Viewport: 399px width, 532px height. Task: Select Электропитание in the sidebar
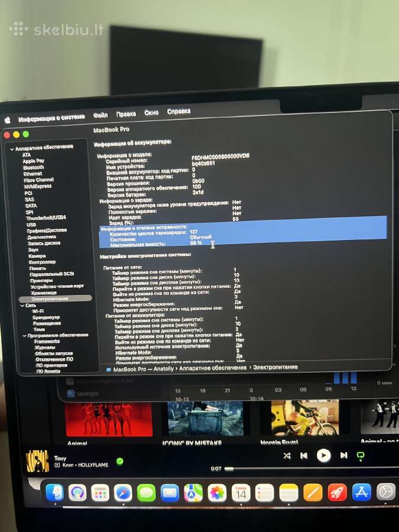(56, 299)
